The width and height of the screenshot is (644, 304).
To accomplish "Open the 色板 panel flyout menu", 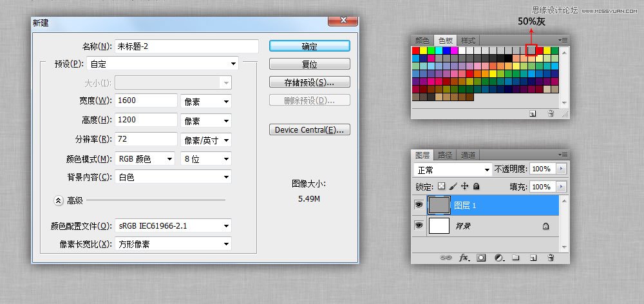I will [x=563, y=41].
